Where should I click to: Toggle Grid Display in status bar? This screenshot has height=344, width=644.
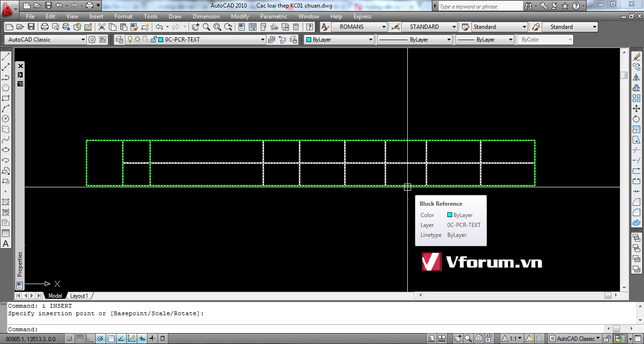(x=80, y=338)
